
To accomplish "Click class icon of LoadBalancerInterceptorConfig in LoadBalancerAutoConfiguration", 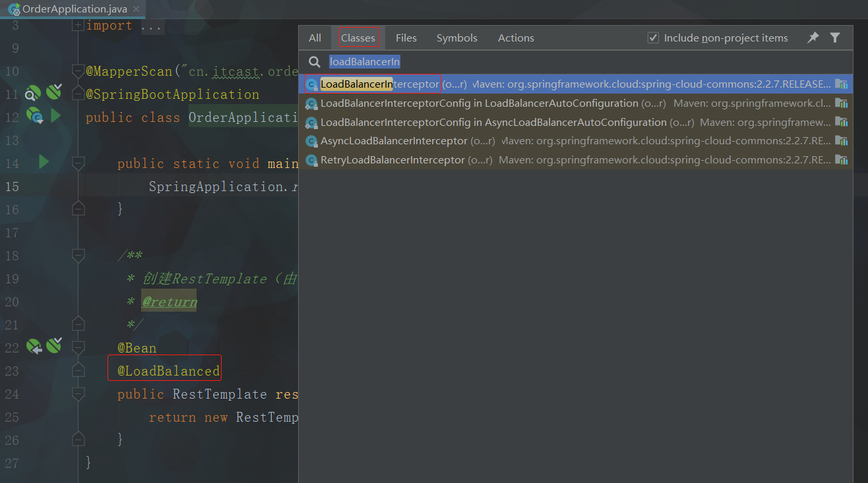I will (311, 103).
